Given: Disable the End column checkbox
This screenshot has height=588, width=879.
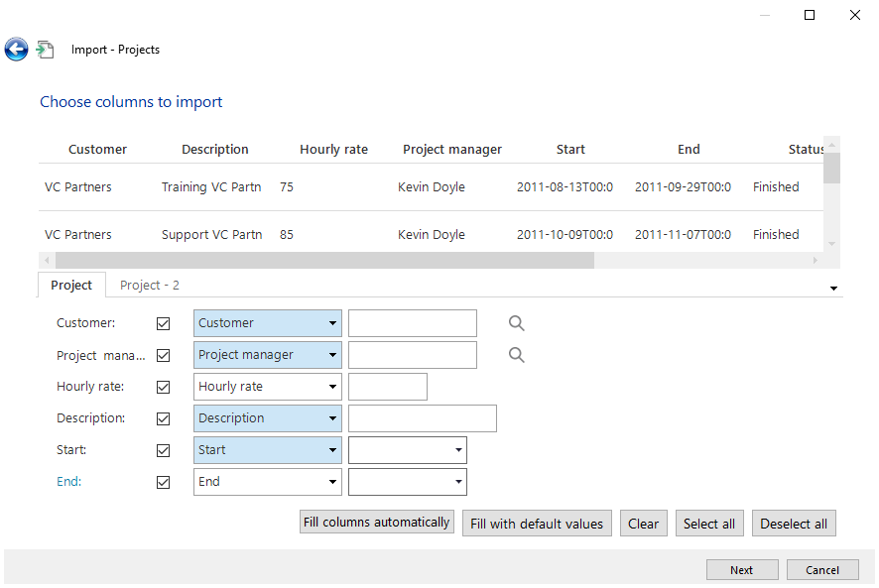Looking at the screenshot, I should click(164, 482).
